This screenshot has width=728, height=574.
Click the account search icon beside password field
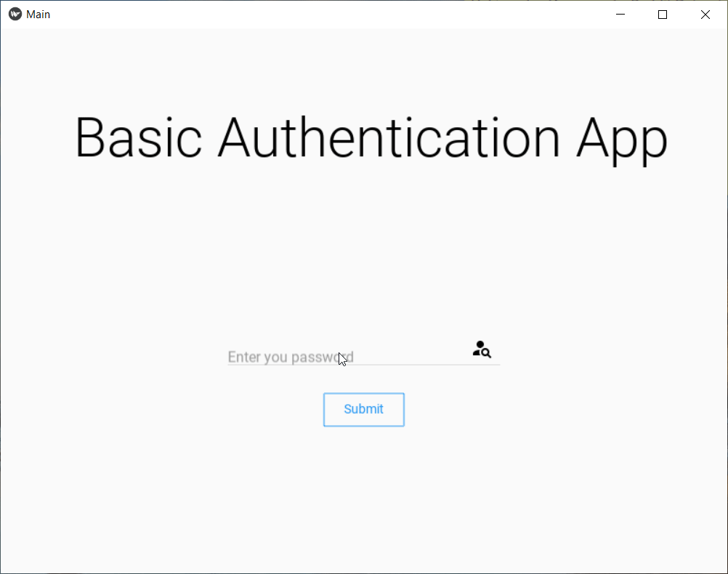tap(482, 349)
